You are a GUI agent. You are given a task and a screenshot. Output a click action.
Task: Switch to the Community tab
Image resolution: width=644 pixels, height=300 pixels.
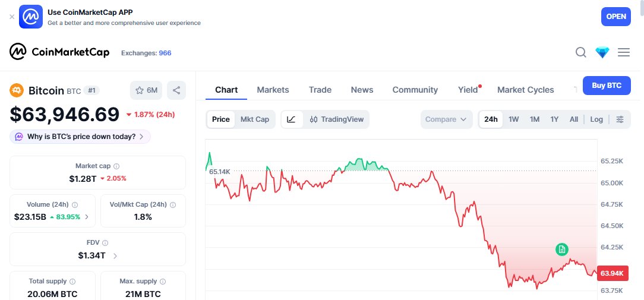pyautogui.click(x=415, y=90)
